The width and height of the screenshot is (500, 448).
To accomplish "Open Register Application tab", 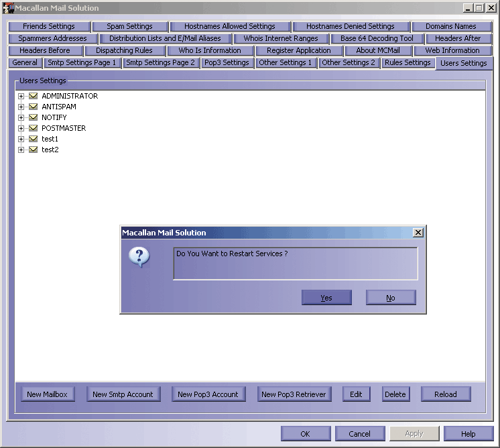I will tap(299, 50).
